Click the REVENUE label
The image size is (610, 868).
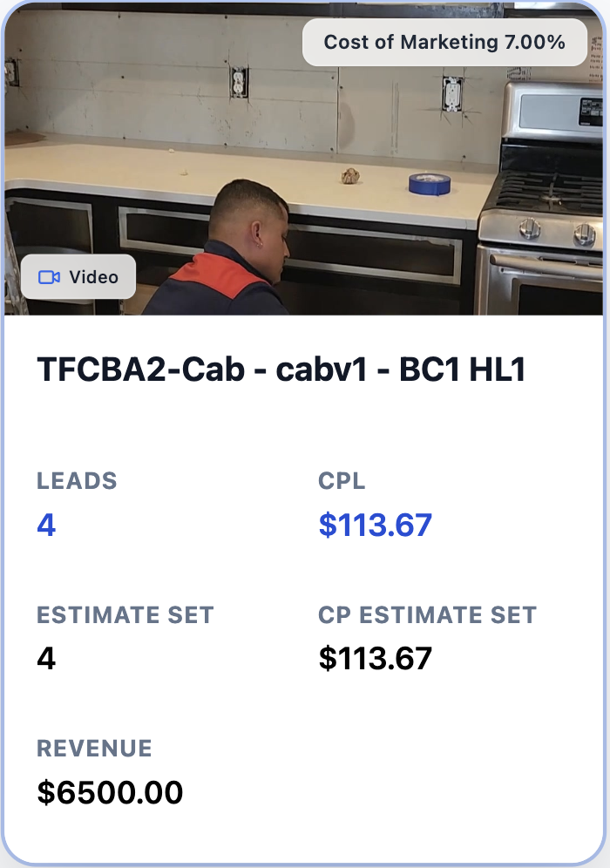coord(94,748)
